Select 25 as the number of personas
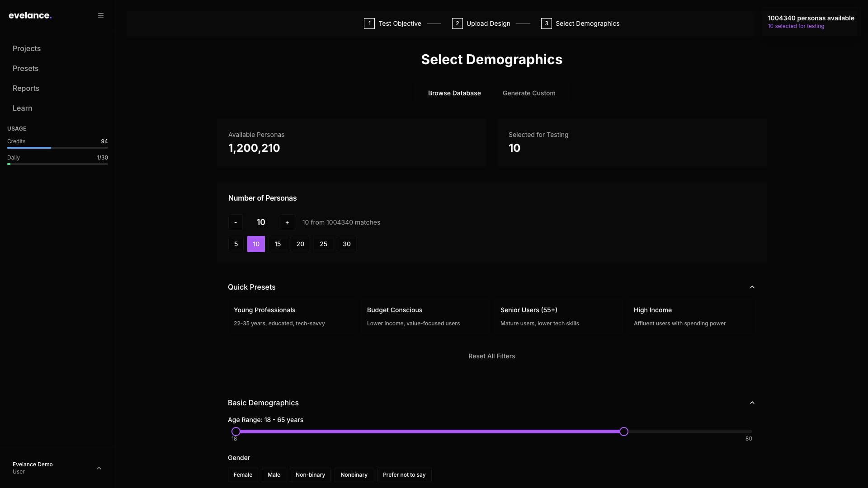The height and width of the screenshot is (488, 868). coord(323,244)
